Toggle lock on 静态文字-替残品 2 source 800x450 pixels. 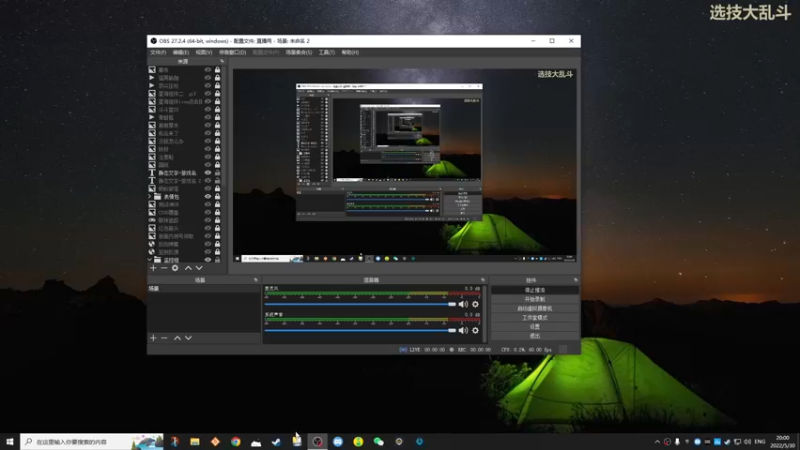[x=217, y=181]
